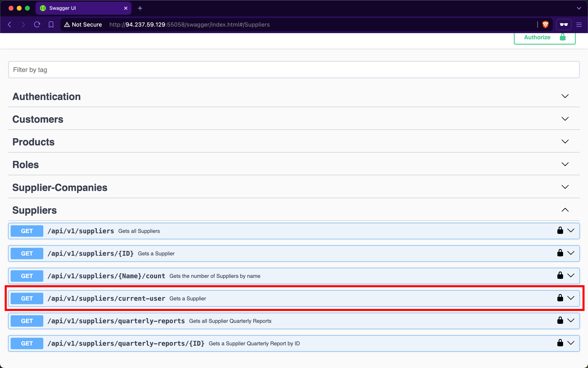Collapse the Suppliers section chevron
588x368 pixels.
click(565, 210)
